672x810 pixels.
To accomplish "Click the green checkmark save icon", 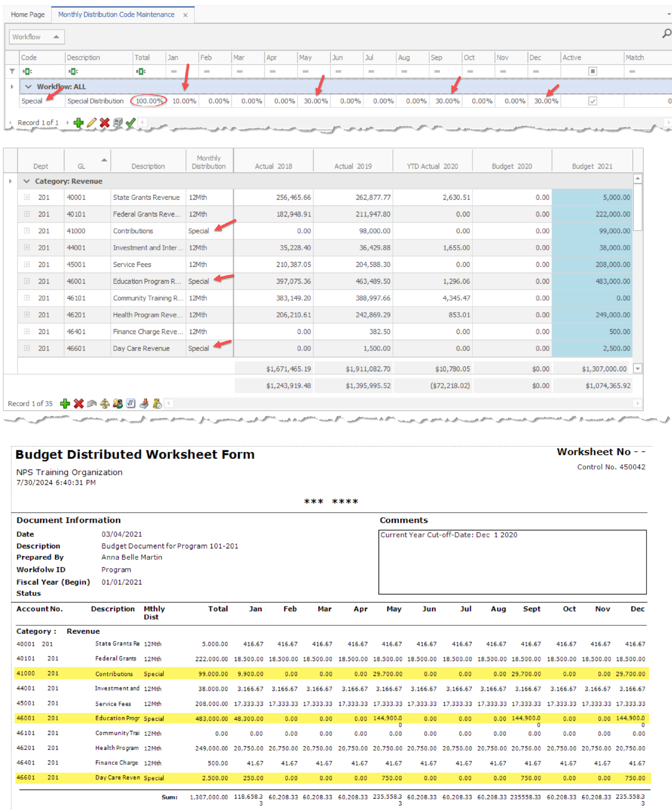I will (x=130, y=123).
